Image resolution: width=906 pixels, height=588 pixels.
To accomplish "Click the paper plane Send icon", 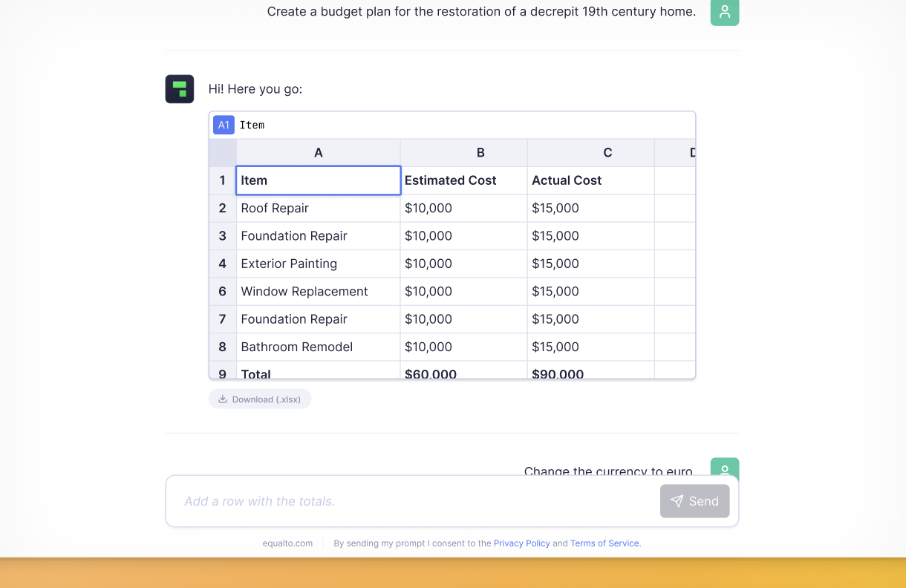I will tap(677, 501).
